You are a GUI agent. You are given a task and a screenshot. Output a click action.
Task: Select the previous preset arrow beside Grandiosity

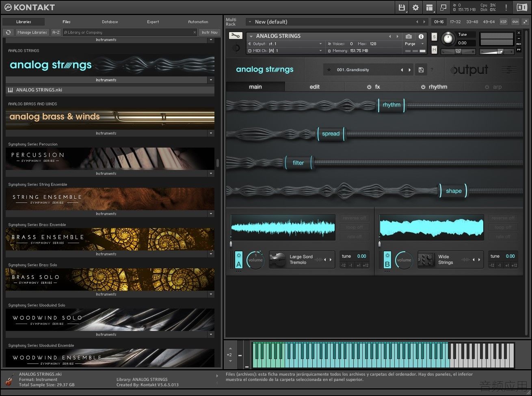[402, 70]
